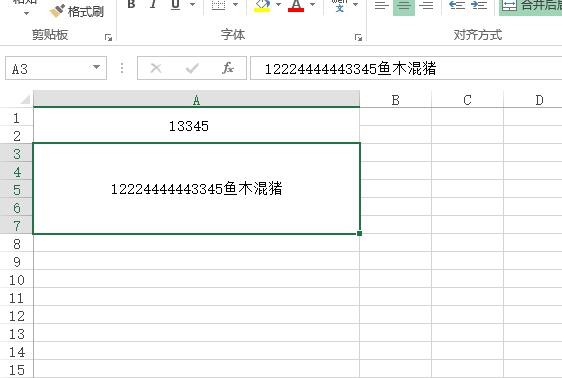562x378 pixels.
Task: Click the Name Box showing A3
Action: point(56,68)
